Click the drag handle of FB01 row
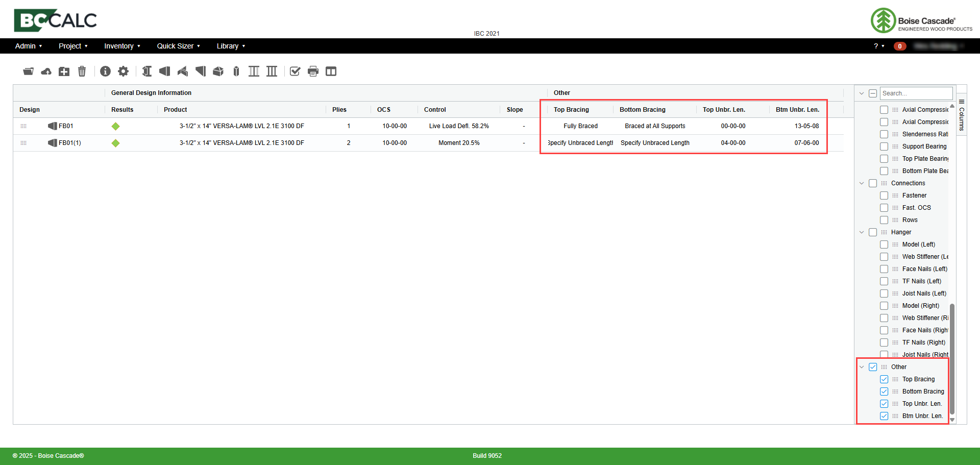The width and height of the screenshot is (980, 465). point(23,126)
